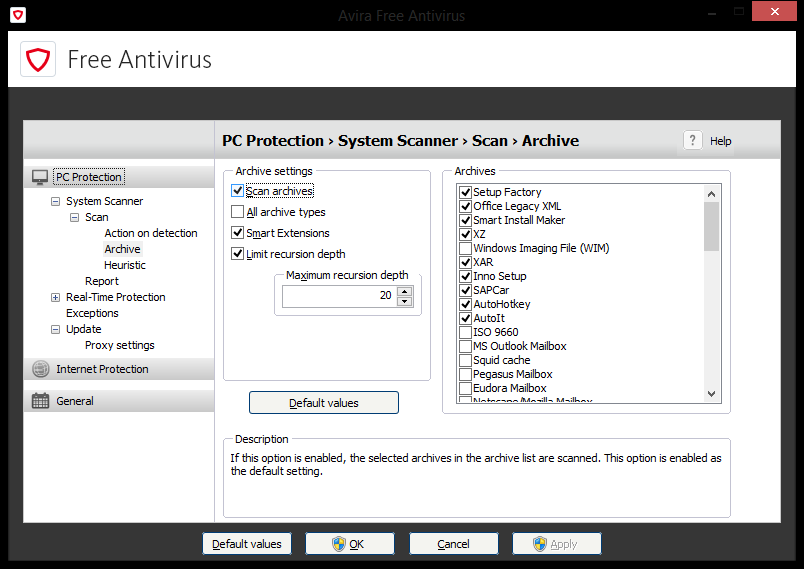This screenshot has width=804, height=569.
Task: Close the Avira Free Antivirus window
Action: click(774, 11)
